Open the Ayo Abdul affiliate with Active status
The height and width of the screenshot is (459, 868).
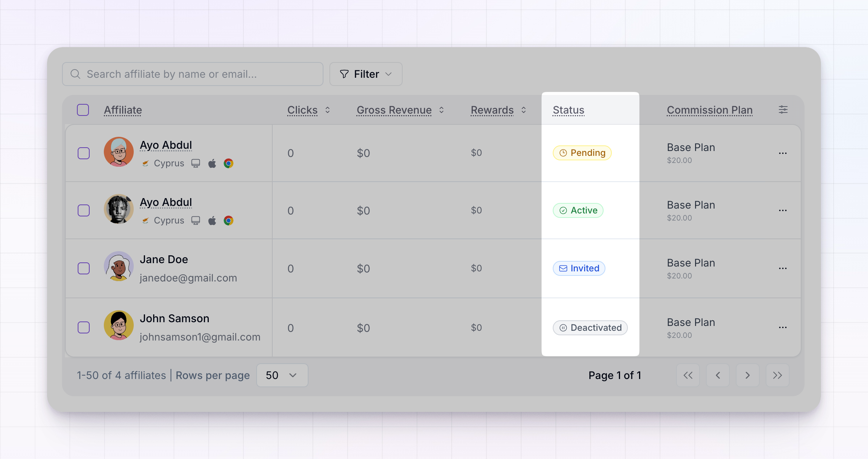pyautogui.click(x=166, y=202)
